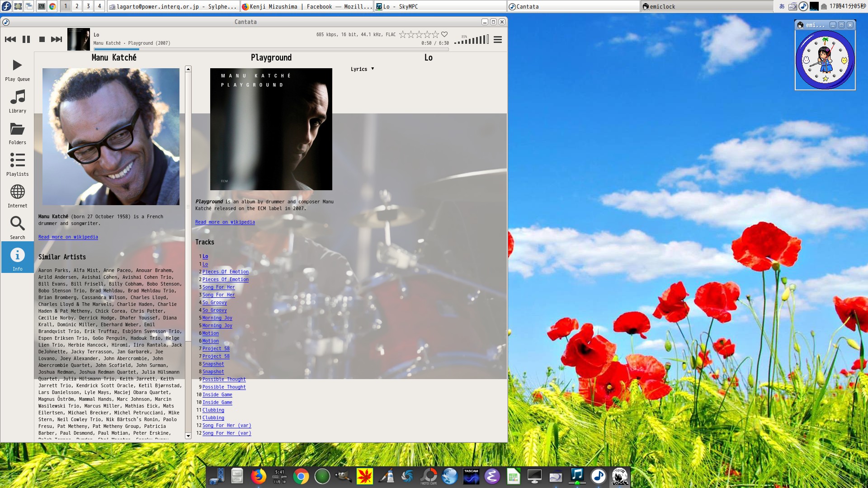This screenshot has width=868, height=488.
Task: Stop playback of the current song
Action: tap(41, 39)
